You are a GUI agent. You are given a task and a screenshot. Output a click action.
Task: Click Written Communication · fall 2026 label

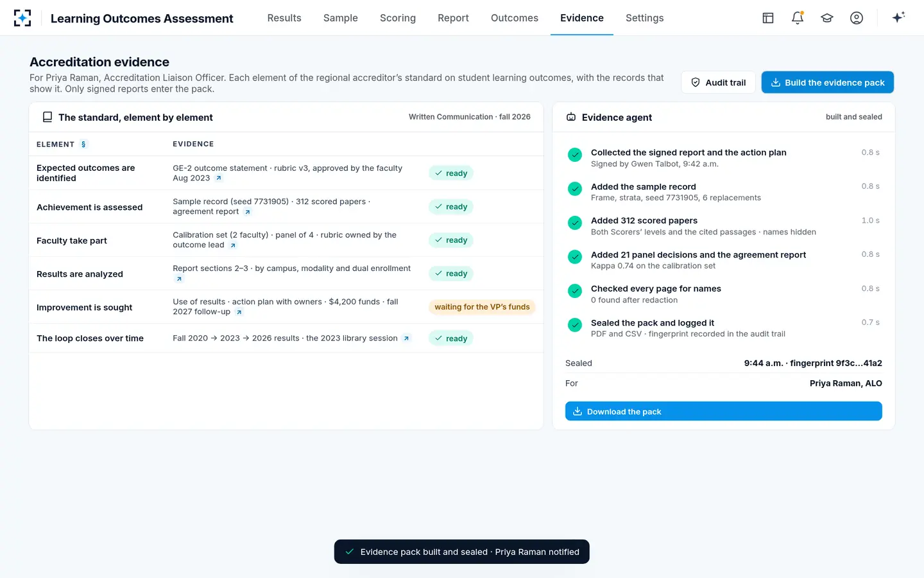click(x=470, y=117)
